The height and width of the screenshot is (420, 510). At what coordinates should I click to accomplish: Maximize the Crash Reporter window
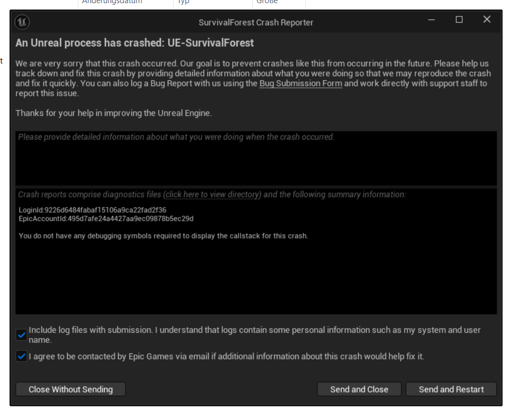[x=459, y=20]
